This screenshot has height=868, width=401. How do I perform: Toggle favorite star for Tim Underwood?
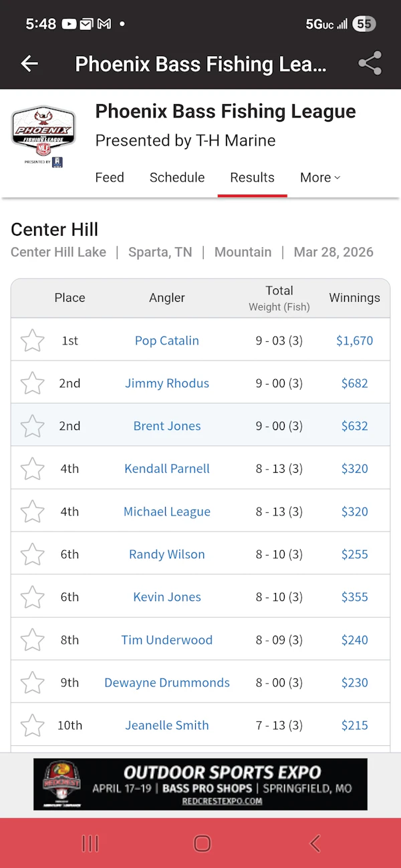coord(32,640)
